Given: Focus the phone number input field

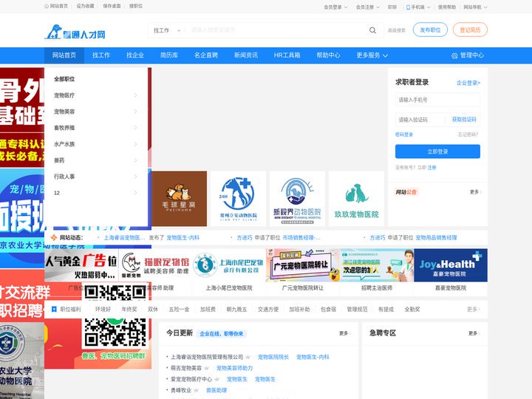Looking at the screenshot, I should pyautogui.click(x=437, y=100).
